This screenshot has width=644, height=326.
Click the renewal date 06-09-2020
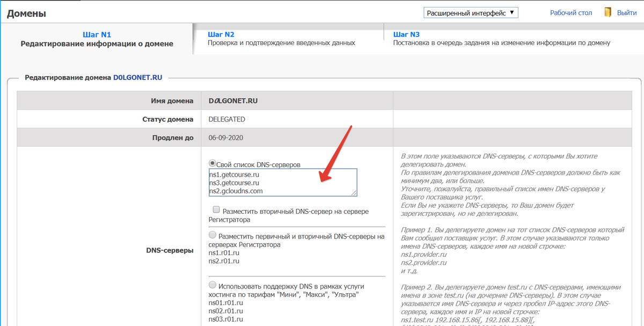pos(226,137)
